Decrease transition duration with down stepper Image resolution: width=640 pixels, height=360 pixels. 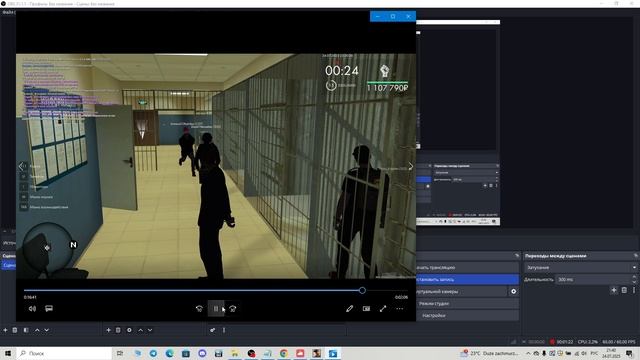[634, 282]
